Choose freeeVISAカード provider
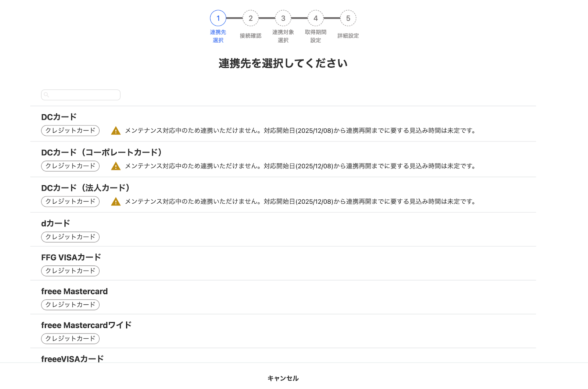The image size is (588, 389). 283,356
